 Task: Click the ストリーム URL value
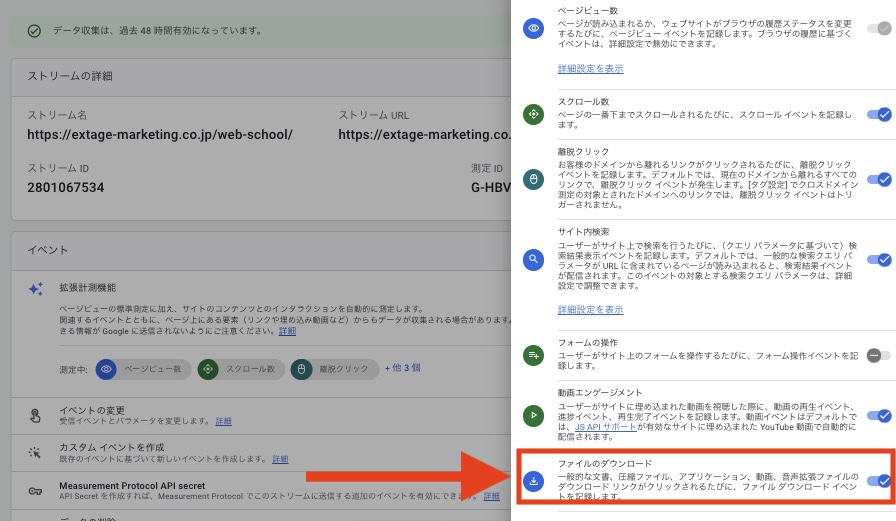[424, 135]
